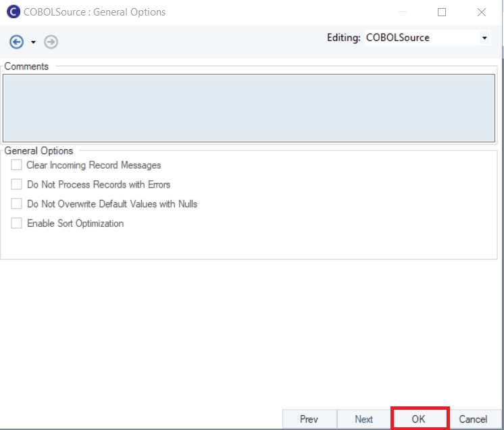Open the back-history dropdown arrow

[x=33, y=42]
